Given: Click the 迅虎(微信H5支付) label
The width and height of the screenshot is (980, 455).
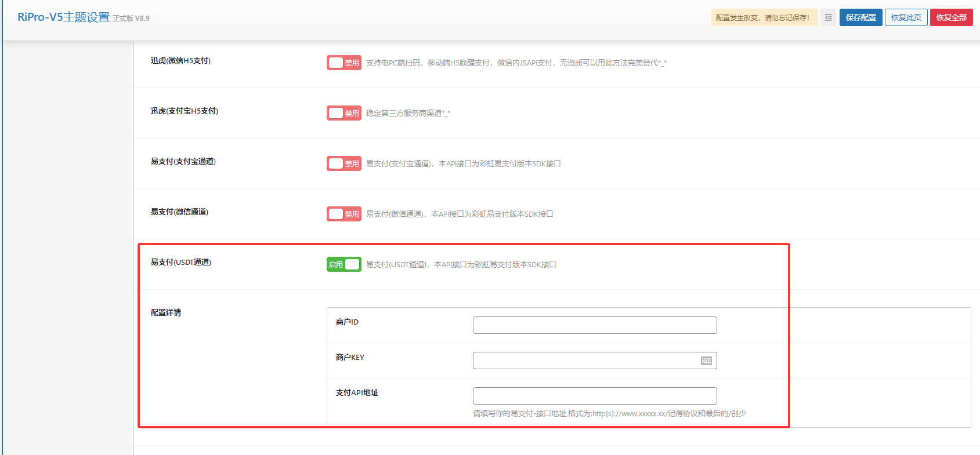Looking at the screenshot, I should (x=181, y=60).
